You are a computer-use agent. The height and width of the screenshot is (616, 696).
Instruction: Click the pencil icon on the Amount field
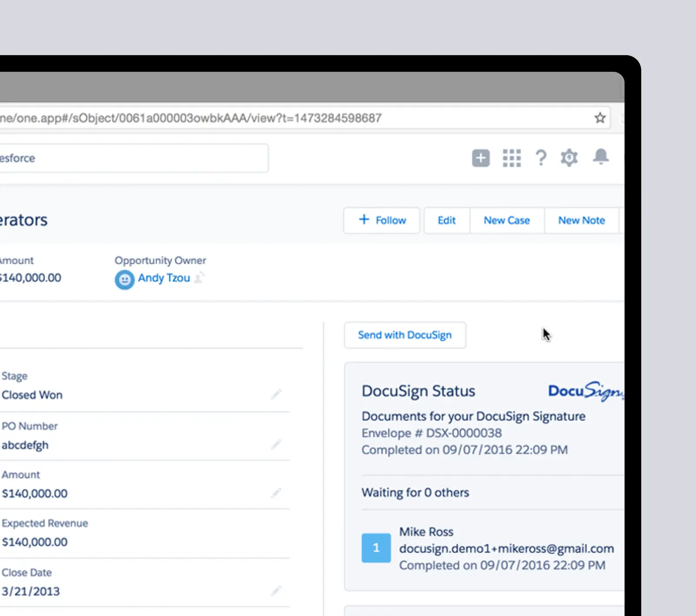[x=276, y=493]
